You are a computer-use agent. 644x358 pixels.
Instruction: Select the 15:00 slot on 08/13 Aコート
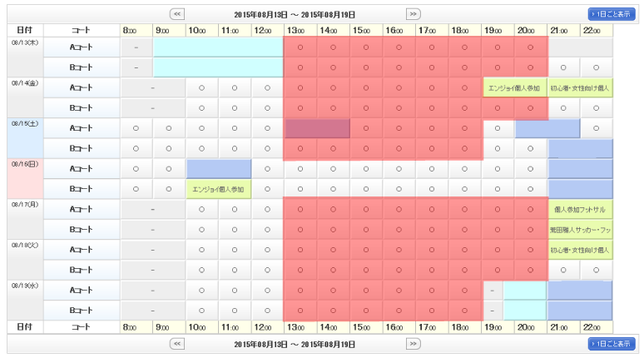tap(365, 47)
